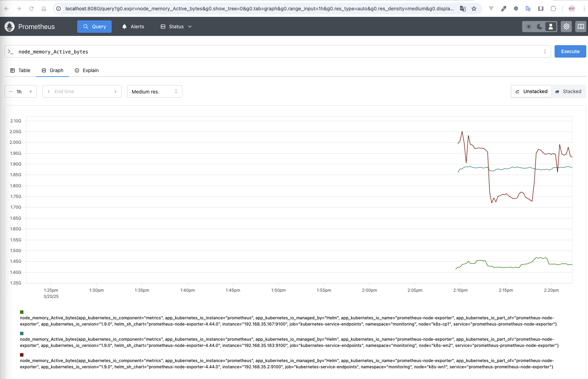The width and height of the screenshot is (588, 379).
Task: Open the extensions puzzle icon
Action: click(x=553, y=9)
